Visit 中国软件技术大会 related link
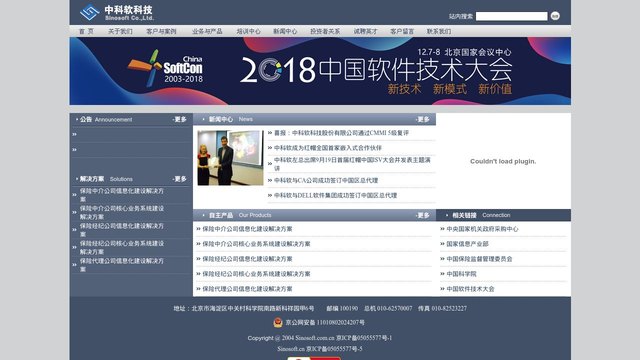 coord(470,289)
